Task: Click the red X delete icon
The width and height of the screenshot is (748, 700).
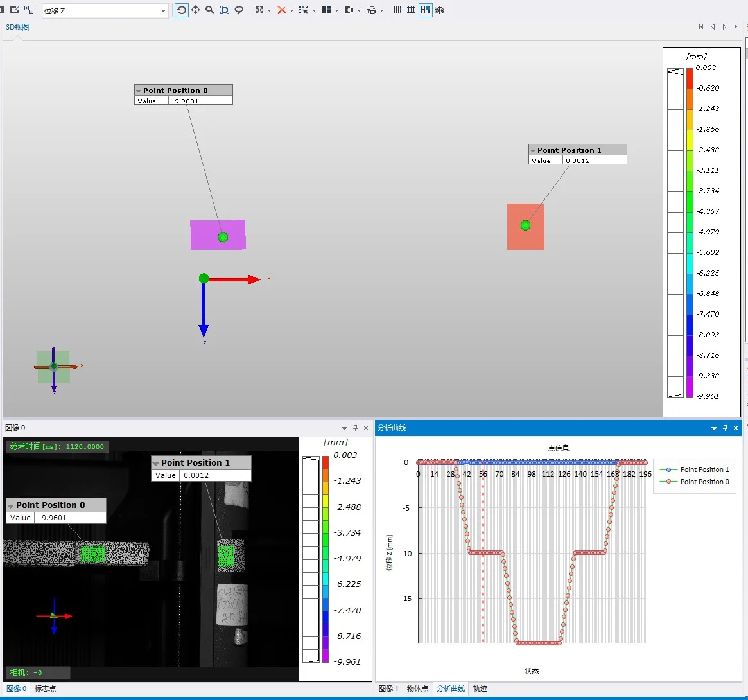Action: (x=281, y=10)
